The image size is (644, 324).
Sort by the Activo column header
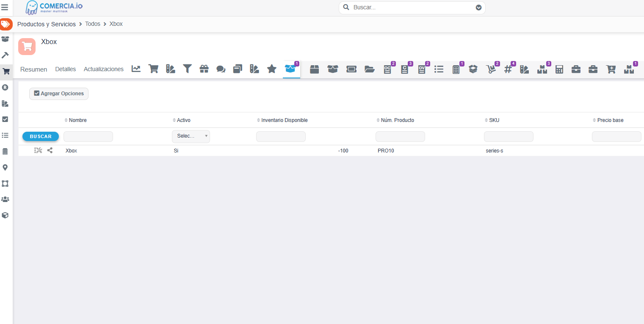coord(181,120)
